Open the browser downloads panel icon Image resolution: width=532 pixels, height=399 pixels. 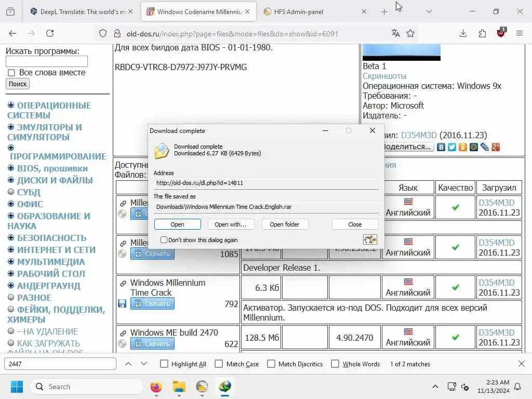coord(463,33)
